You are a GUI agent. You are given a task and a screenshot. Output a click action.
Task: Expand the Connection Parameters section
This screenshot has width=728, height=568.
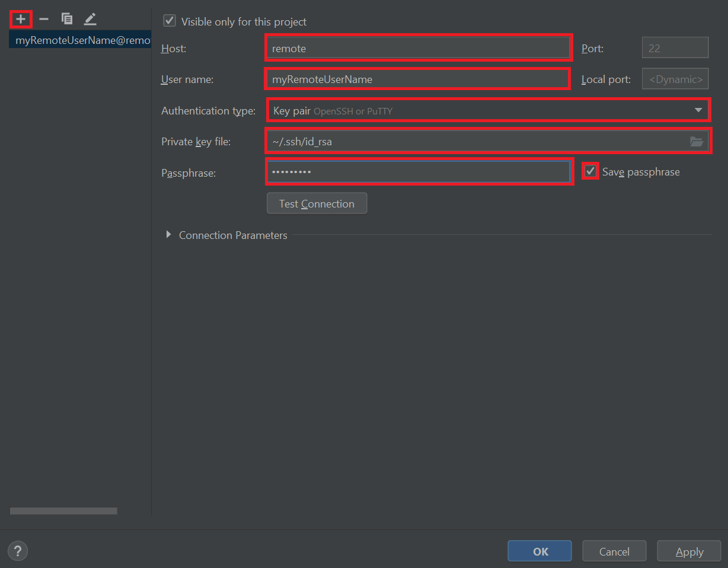(169, 235)
